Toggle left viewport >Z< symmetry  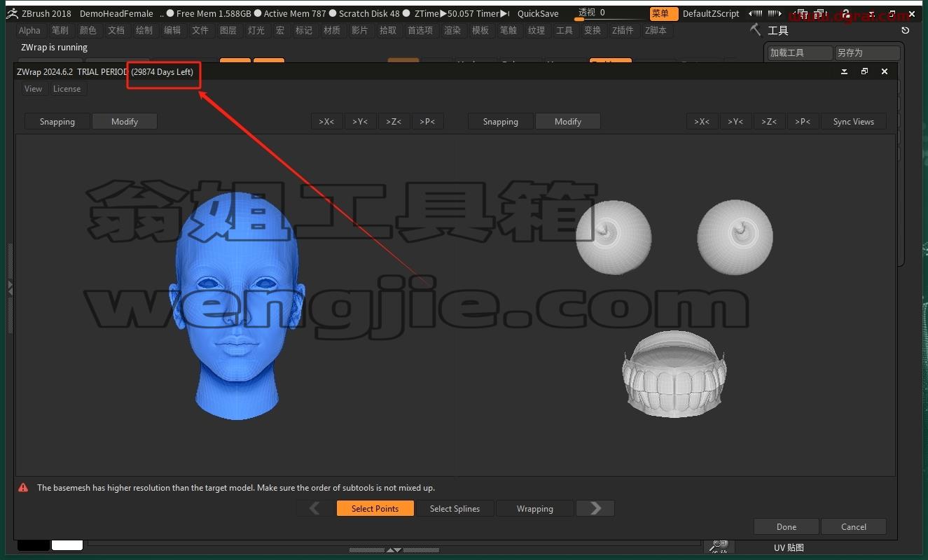click(394, 121)
